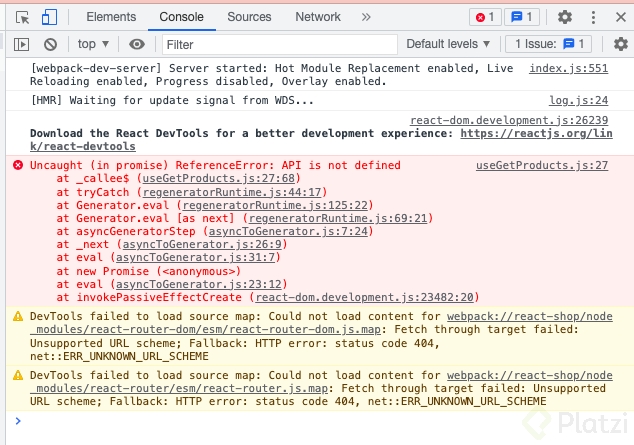Show more tabs with double chevron

pos(366,17)
